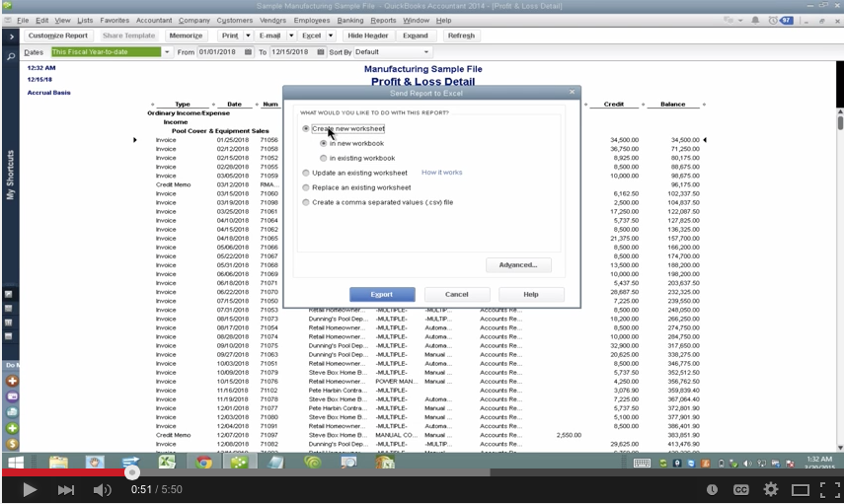The height and width of the screenshot is (504, 844).
Task: Open the Sort By dropdown
Action: point(426,52)
